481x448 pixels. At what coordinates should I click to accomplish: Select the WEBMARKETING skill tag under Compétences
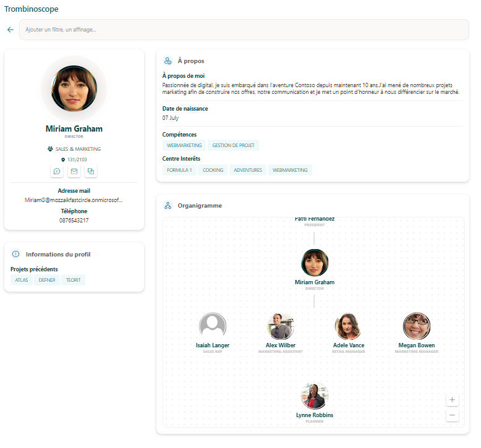[x=184, y=145]
